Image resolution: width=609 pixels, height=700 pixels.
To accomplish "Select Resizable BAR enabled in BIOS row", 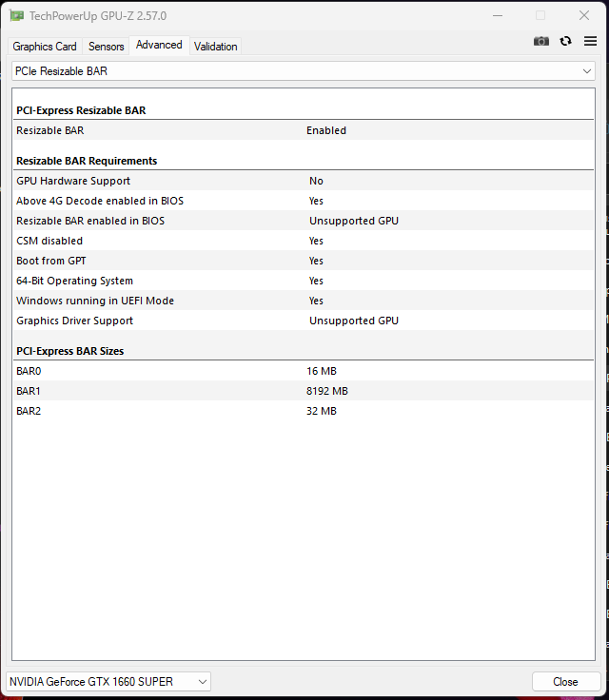I will click(x=304, y=221).
